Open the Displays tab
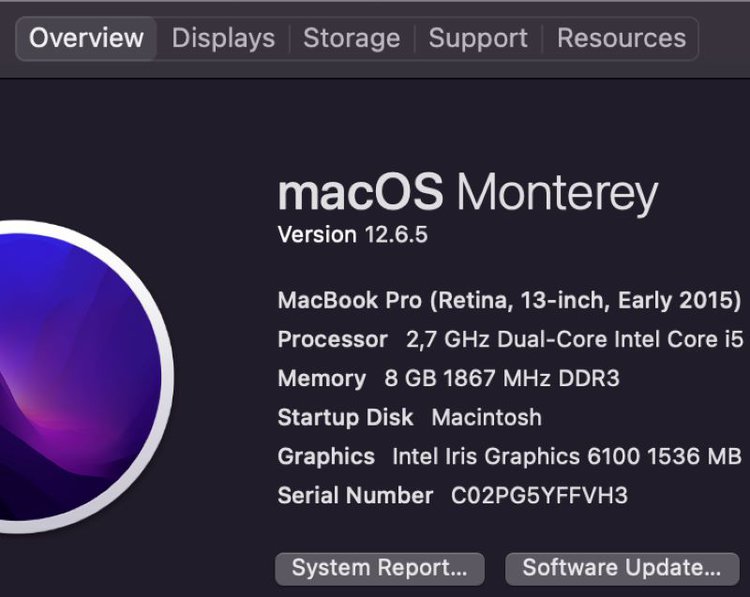Viewport: 750px width, 597px height. [223, 38]
